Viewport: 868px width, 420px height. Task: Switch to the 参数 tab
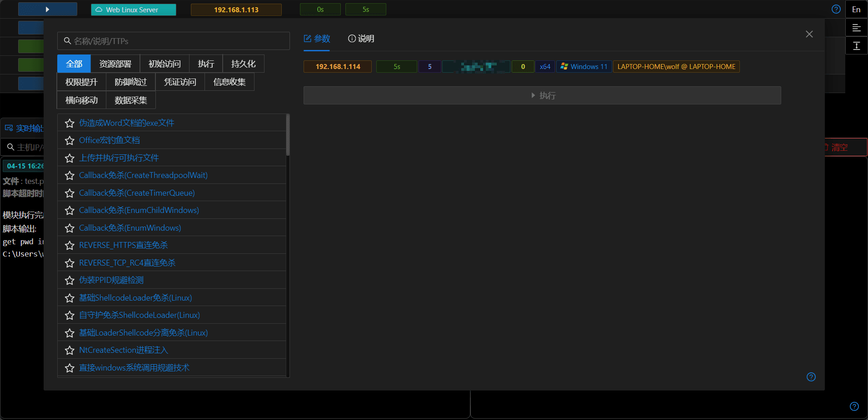[317, 39]
